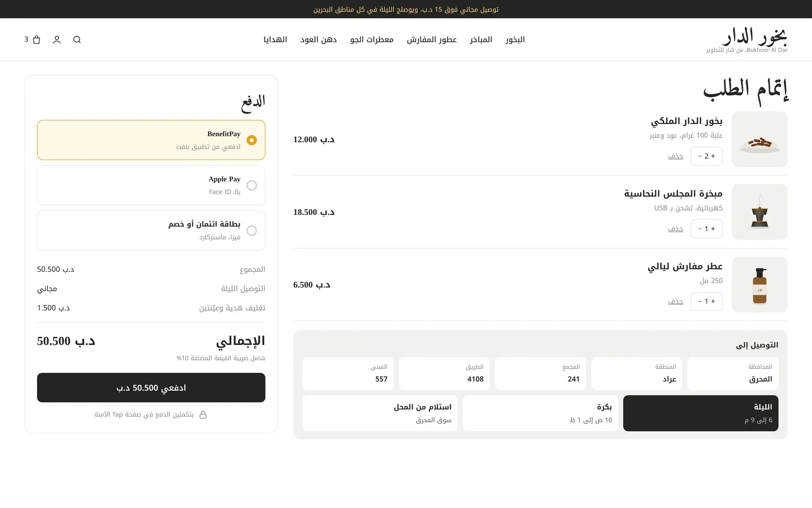This screenshot has height=508, width=812.
Task: Click ادفعي 50.500 د.ب pay button
Action: [x=151, y=388]
